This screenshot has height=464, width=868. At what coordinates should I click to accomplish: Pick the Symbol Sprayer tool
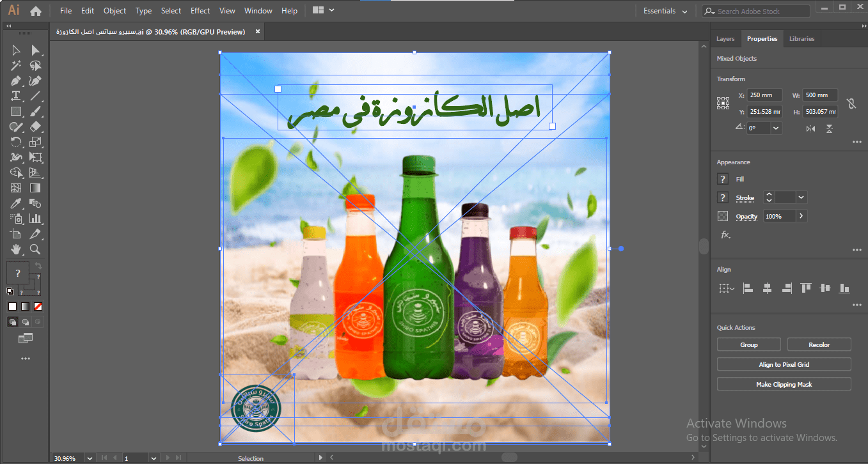click(x=16, y=219)
